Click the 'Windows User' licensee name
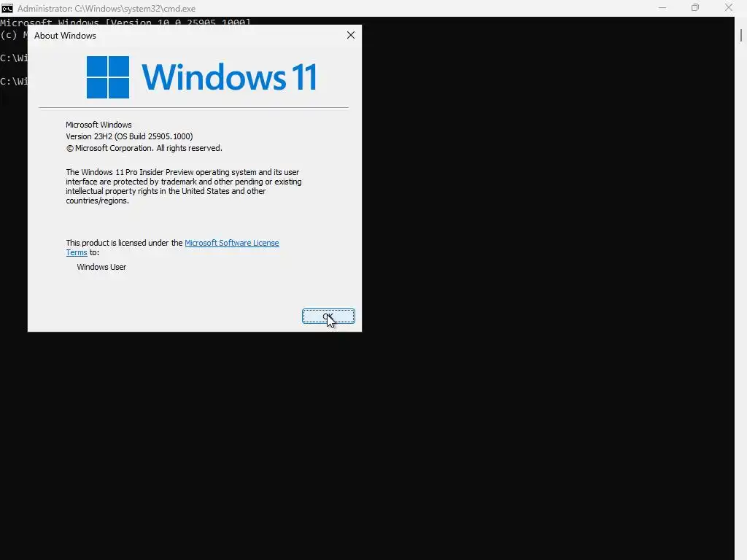This screenshot has width=747, height=560. pyautogui.click(x=101, y=267)
